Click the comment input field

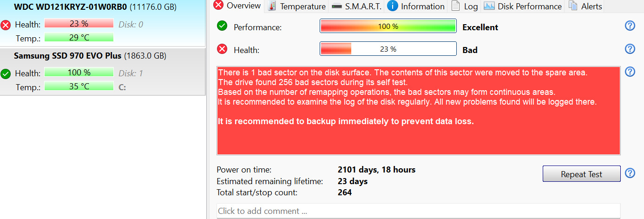418,211
